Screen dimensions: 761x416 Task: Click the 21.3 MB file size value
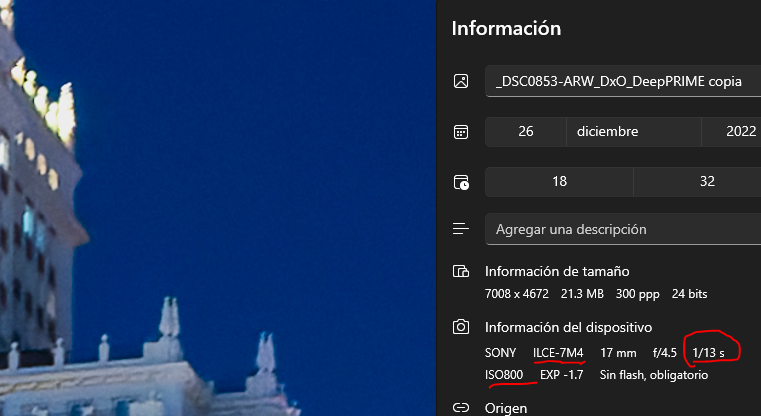pyautogui.click(x=582, y=294)
